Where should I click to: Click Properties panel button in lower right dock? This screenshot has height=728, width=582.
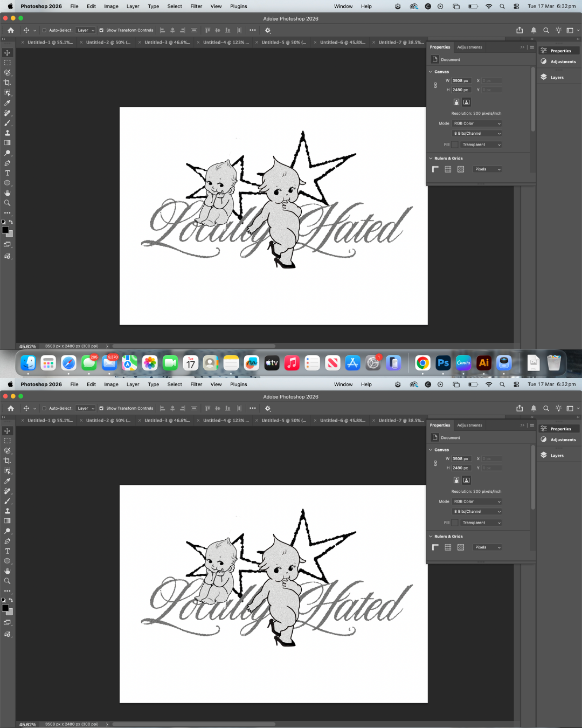click(559, 429)
